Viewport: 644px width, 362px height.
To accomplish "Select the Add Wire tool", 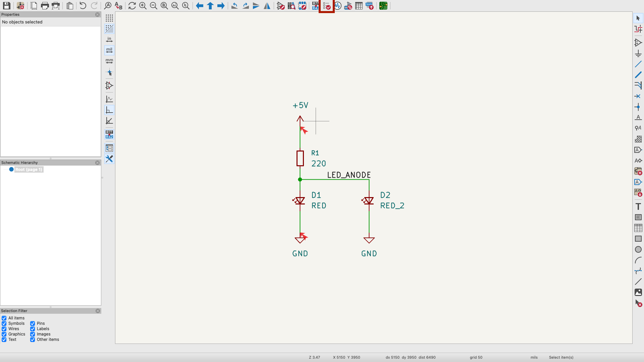I will click(x=638, y=64).
